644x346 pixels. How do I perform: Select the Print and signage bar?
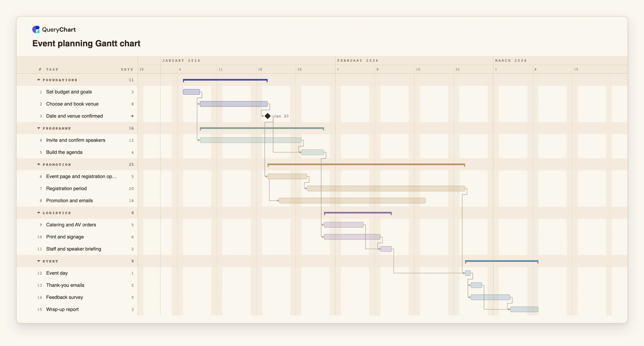coord(352,237)
